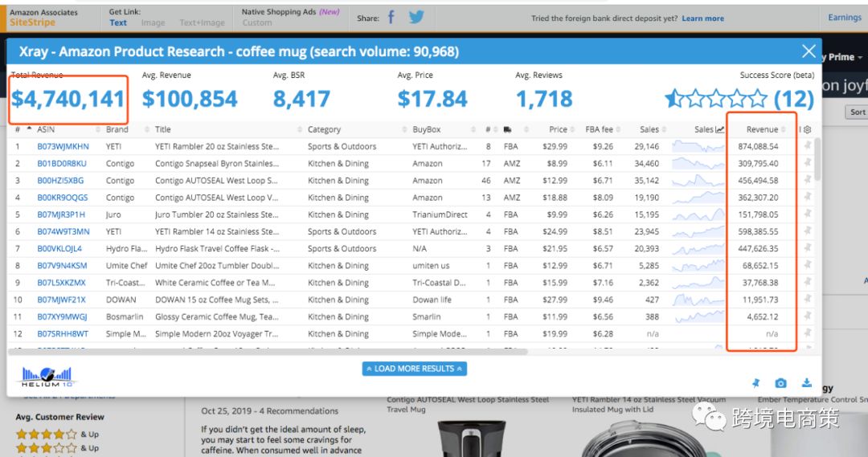Viewport: 868px width, 457px height.
Task: Open ASIN B073WJMKHN product link
Action: click(x=63, y=146)
